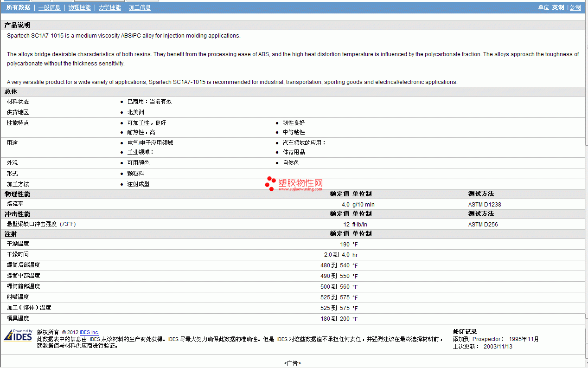Viewport: 588px width, 368px height.
Task: Click 注射成型 processing method value
Action: click(138, 184)
